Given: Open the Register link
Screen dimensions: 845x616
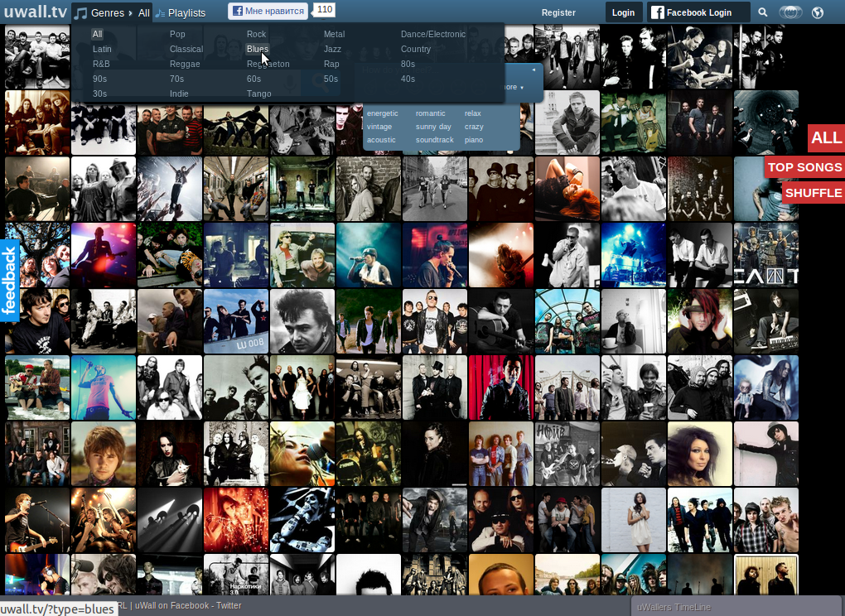Looking at the screenshot, I should coord(558,12).
